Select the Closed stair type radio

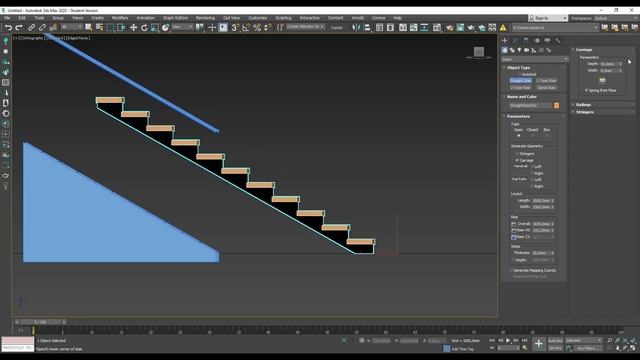533,135
